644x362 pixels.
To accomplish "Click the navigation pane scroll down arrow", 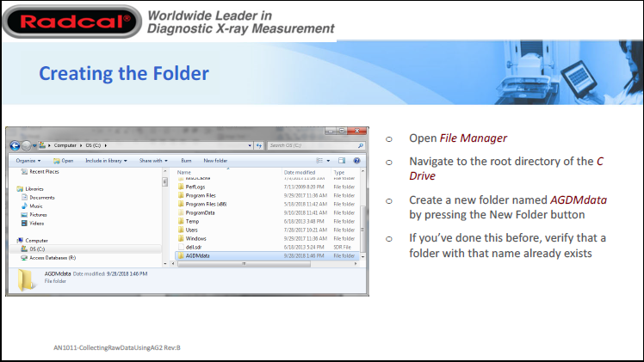I will pyautogui.click(x=165, y=264).
